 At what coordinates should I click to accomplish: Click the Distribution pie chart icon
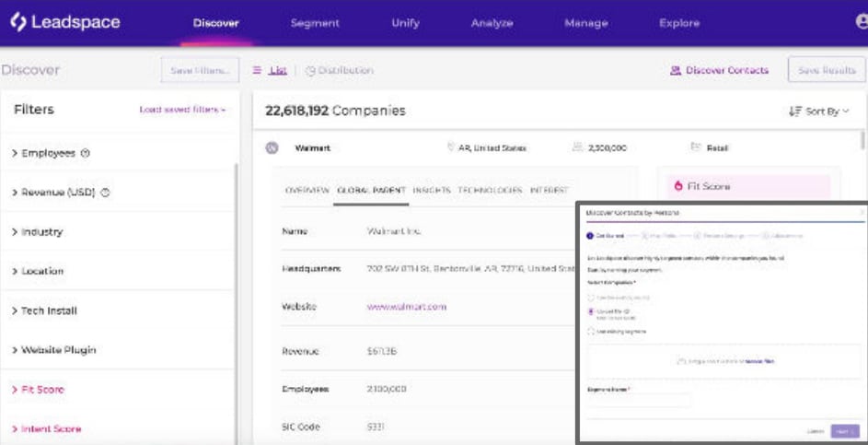point(310,70)
